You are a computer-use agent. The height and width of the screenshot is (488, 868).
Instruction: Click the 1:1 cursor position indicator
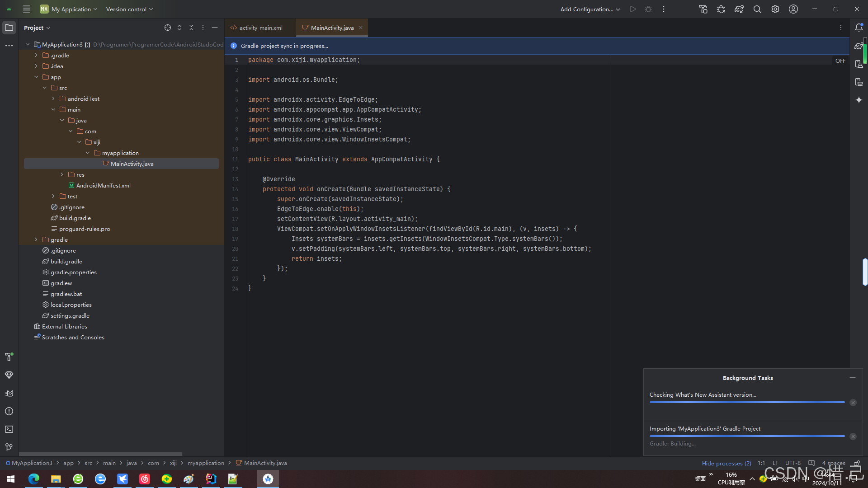(x=761, y=463)
